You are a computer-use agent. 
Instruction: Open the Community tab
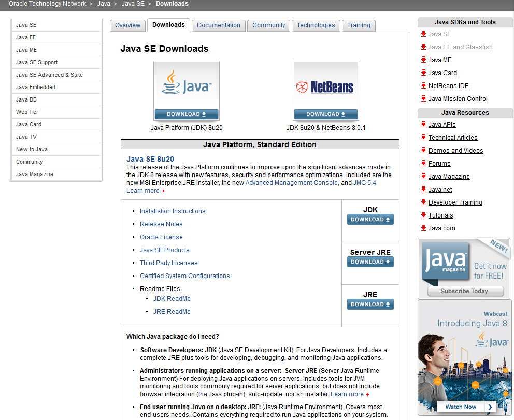click(268, 25)
